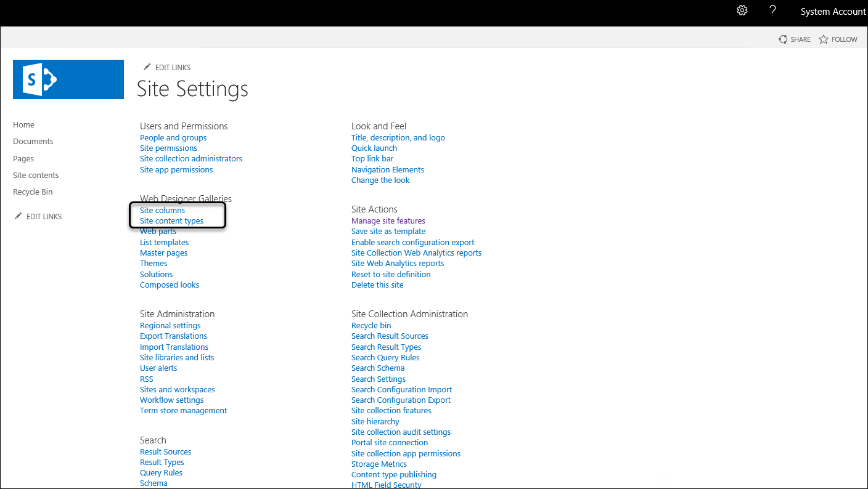Open Themes gallery link
The image size is (868, 489).
click(154, 264)
